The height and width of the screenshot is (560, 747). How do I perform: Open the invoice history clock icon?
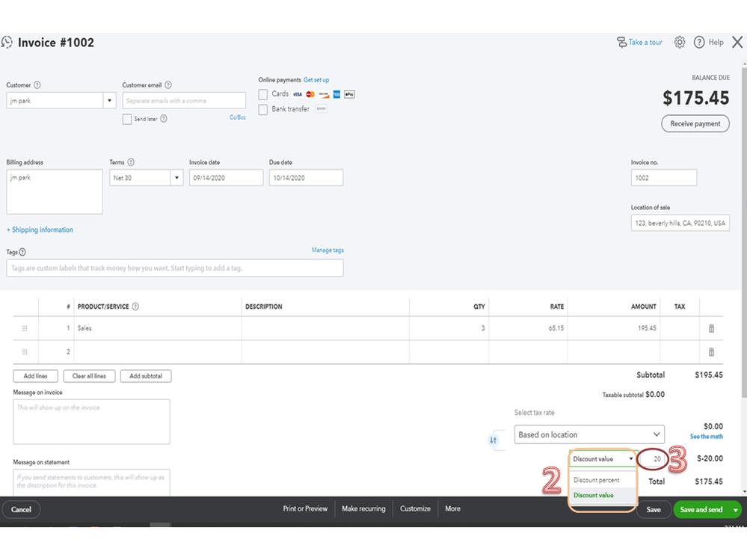point(7,43)
